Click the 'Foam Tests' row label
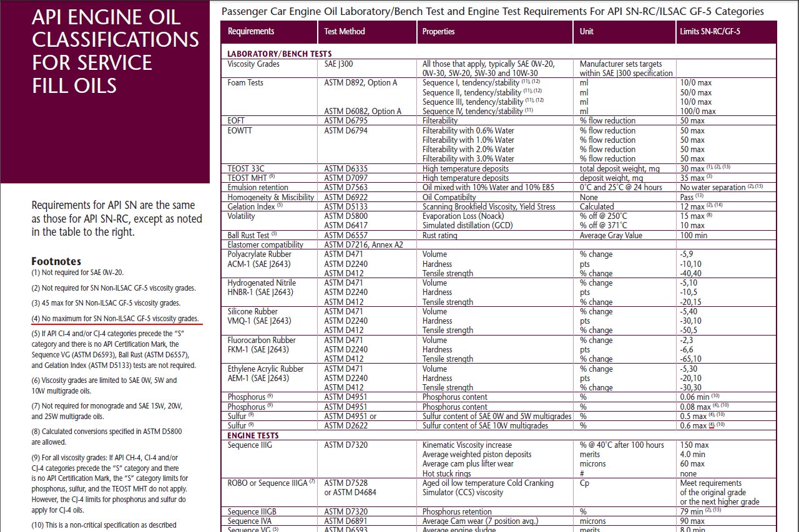This screenshot has height=532, width=799. point(245,82)
